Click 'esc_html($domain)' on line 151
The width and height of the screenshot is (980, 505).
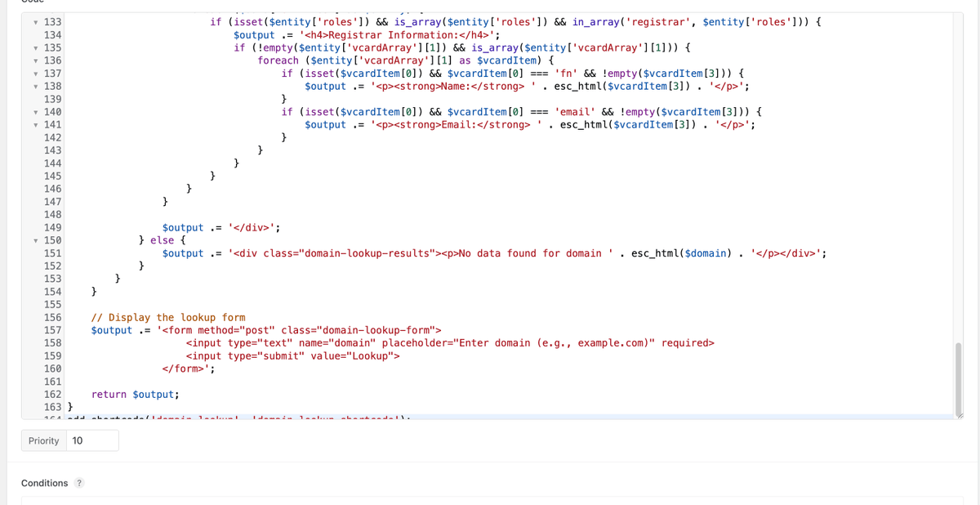click(x=681, y=253)
